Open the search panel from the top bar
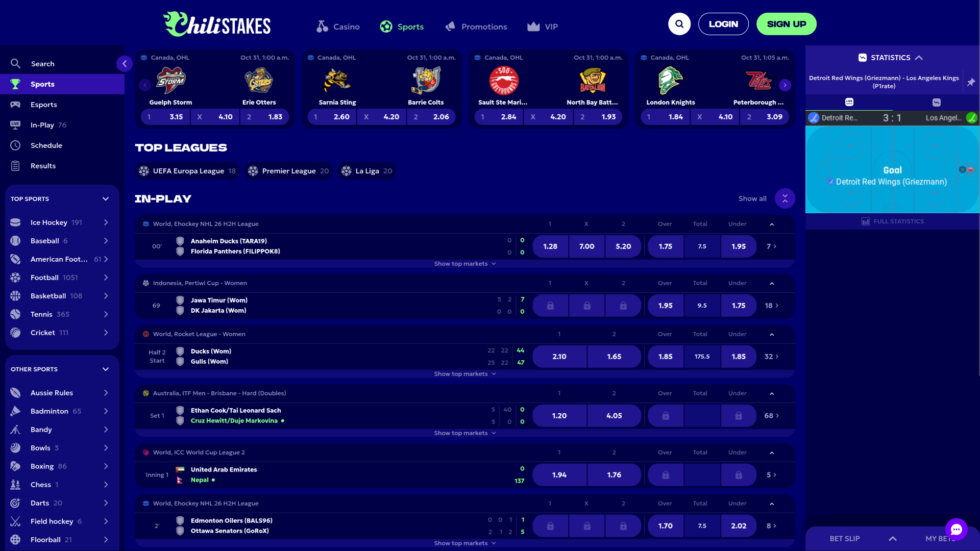This screenshot has height=551, width=980. click(679, 23)
